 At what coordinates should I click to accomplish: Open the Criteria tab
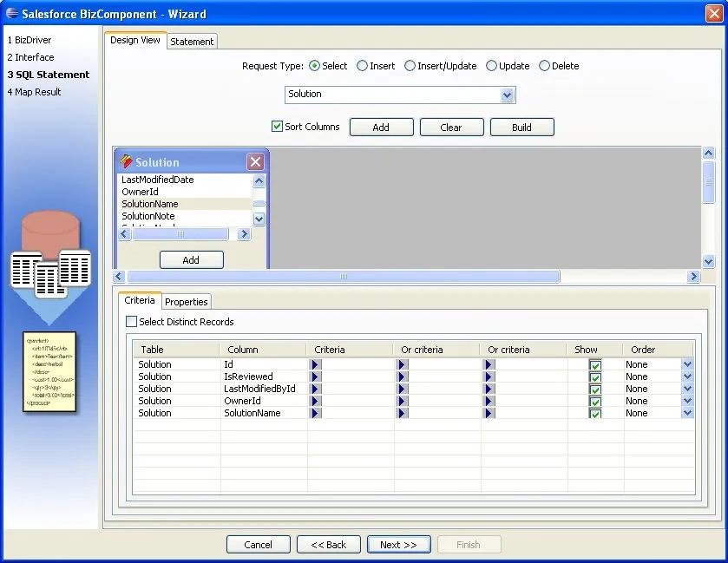[x=140, y=300]
